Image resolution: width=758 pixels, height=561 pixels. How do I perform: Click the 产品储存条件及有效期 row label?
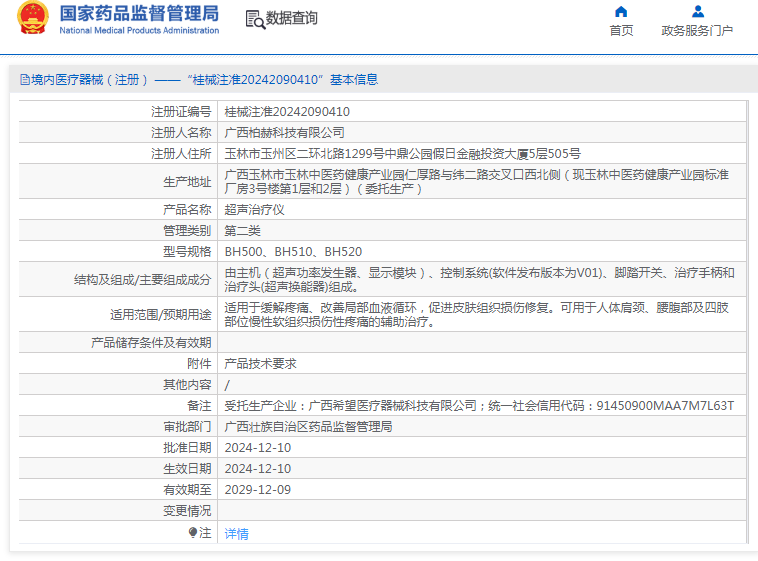[x=151, y=343]
